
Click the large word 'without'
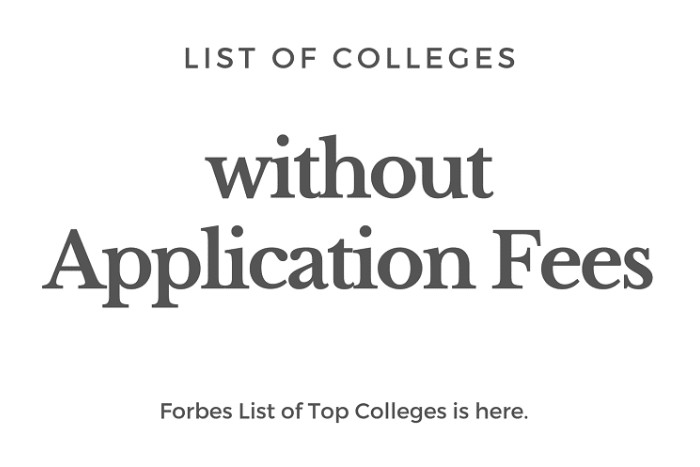point(351,167)
